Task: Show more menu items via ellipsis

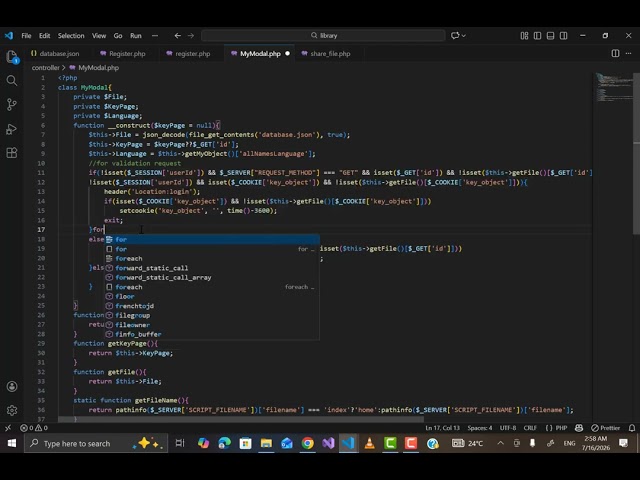Action: point(155,36)
